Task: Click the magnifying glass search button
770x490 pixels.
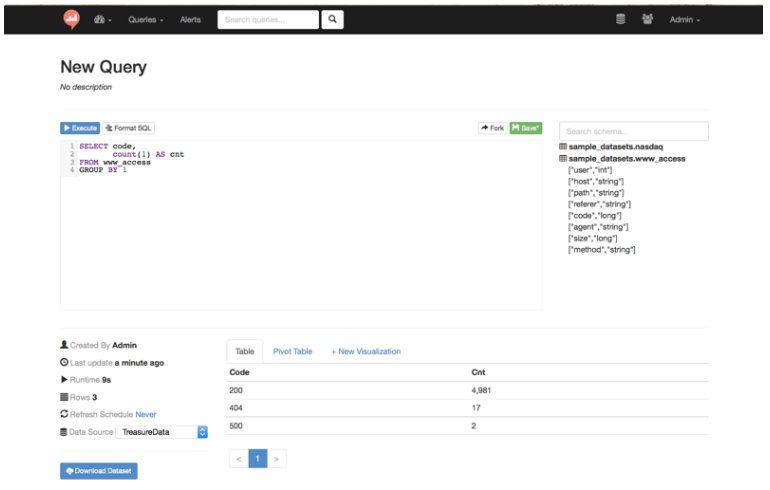Action: pos(333,18)
